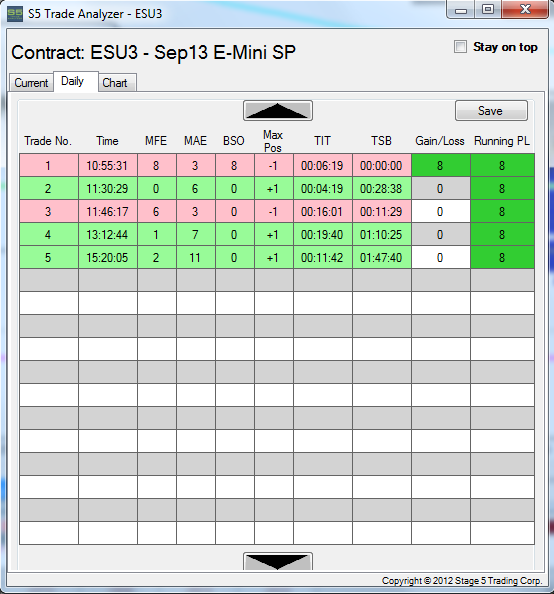Switch to the Current tab
The height and width of the screenshot is (594, 554).
coord(31,83)
